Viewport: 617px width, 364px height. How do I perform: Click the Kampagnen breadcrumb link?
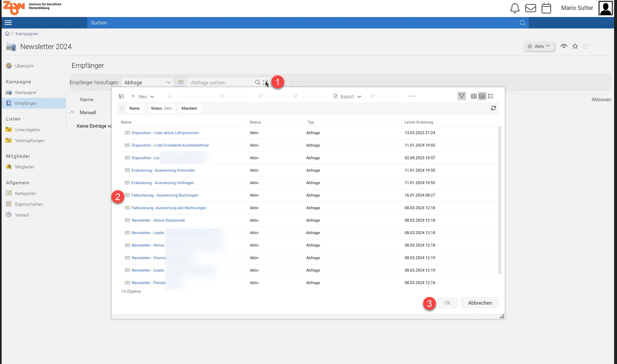point(27,34)
